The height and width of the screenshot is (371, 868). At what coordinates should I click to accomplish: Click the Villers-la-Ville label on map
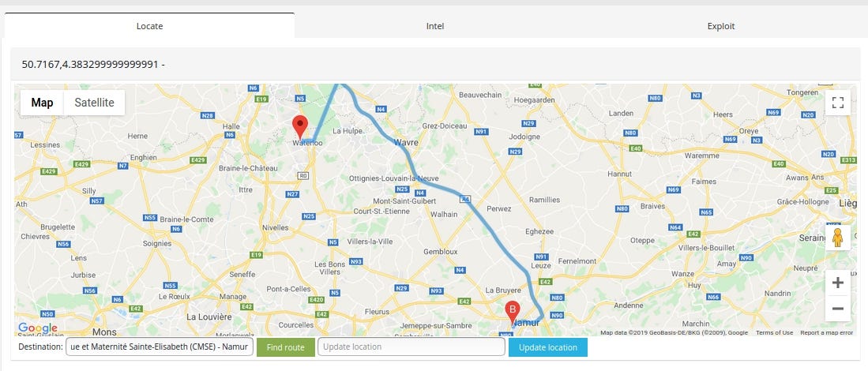[x=370, y=241]
